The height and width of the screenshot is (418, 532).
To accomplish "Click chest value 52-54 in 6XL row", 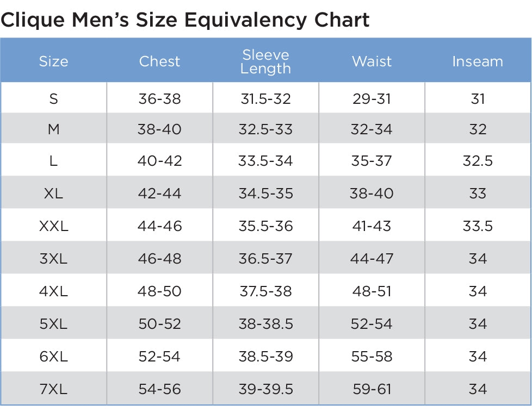I will [159, 357].
